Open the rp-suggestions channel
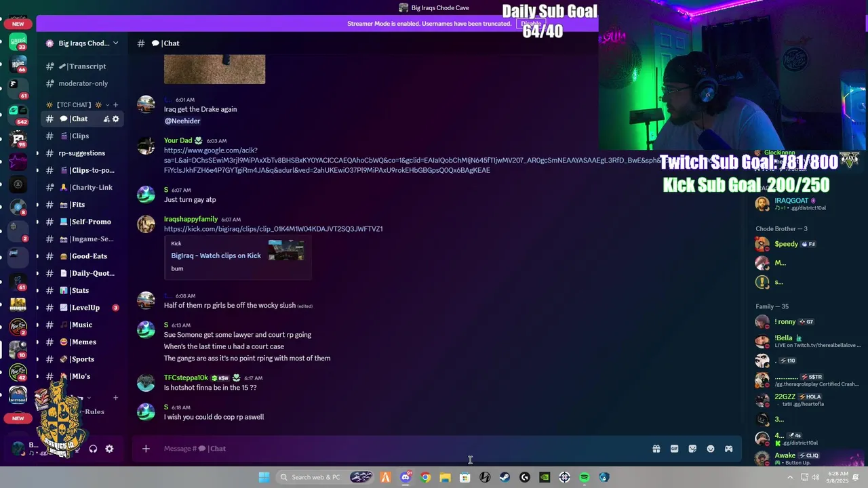 [x=82, y=153]
